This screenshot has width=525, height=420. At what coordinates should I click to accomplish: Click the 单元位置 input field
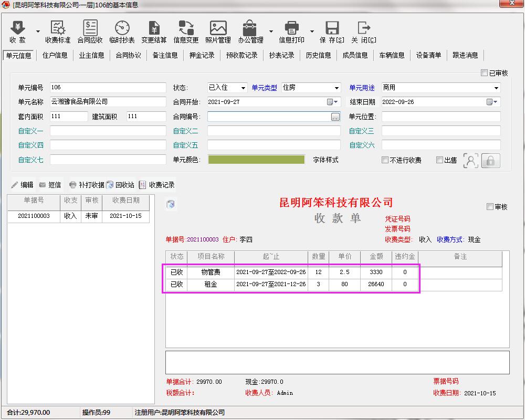[x=441, y=117]
